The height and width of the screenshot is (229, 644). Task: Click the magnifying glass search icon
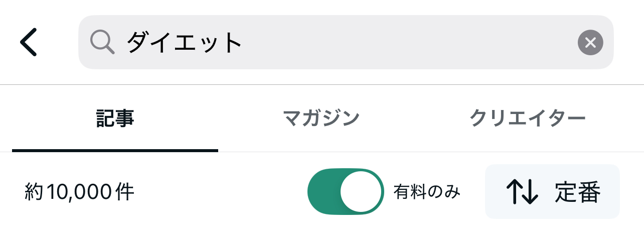click(x=102, y=42)
